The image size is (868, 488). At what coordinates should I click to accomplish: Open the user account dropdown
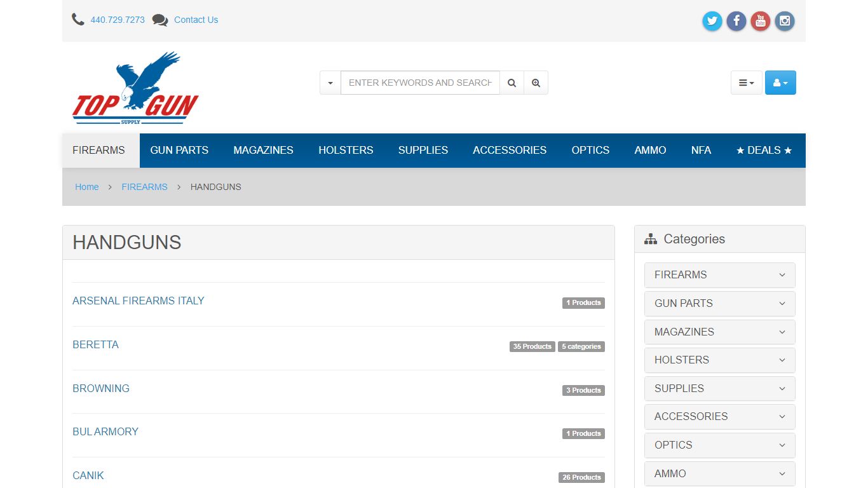click(x=780, y=83)
